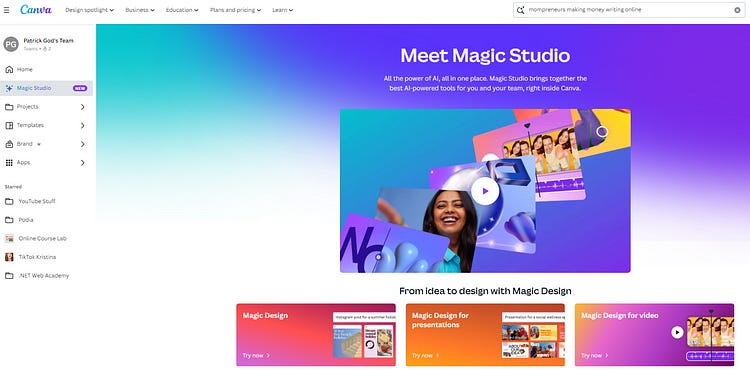
Task: Open the Business dropdown menu
Action: (140, 10)
